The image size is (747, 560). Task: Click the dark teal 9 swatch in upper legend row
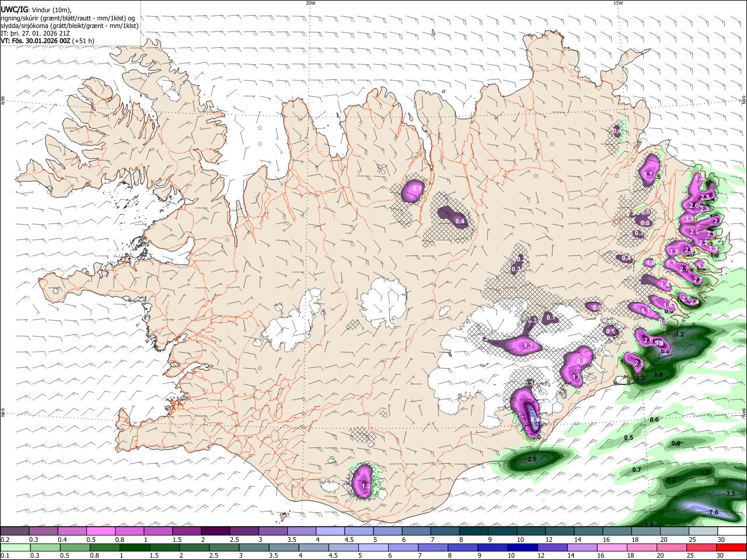click(502, 531)
